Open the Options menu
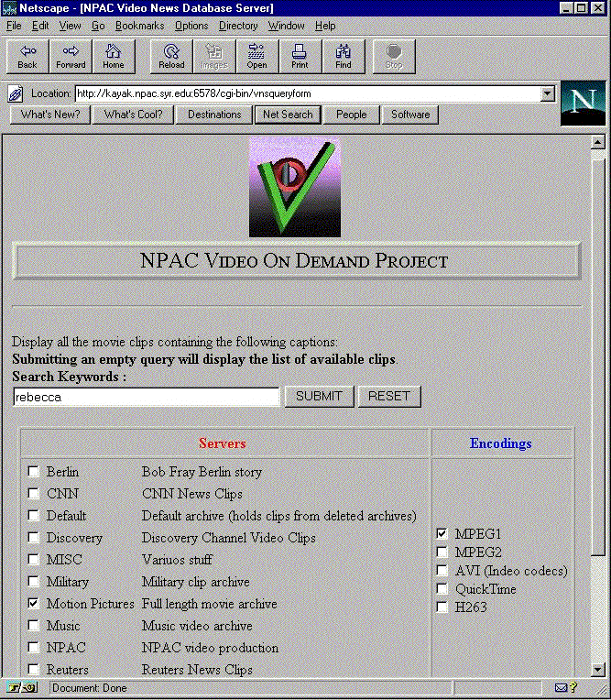 (x=191, y=26)
